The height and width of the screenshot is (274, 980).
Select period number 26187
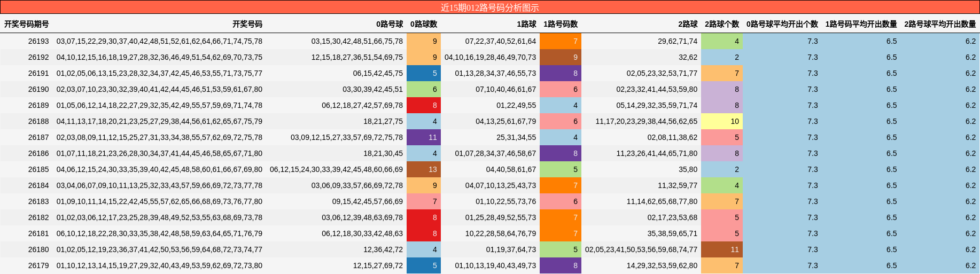[x=38, y=137]
